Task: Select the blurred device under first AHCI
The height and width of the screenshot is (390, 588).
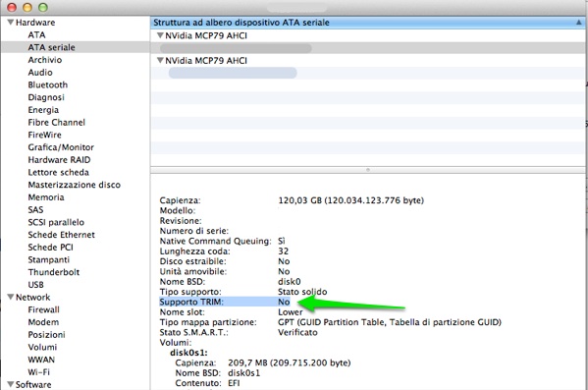Action: (x=236, y=48)
